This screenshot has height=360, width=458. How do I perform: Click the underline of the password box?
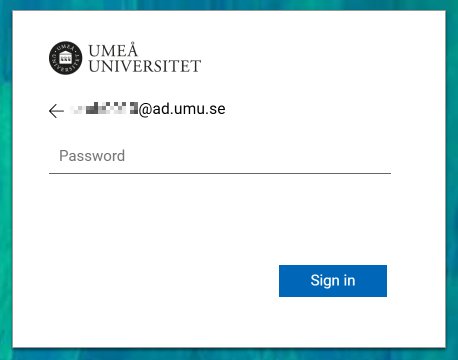(x=220, y=173)
